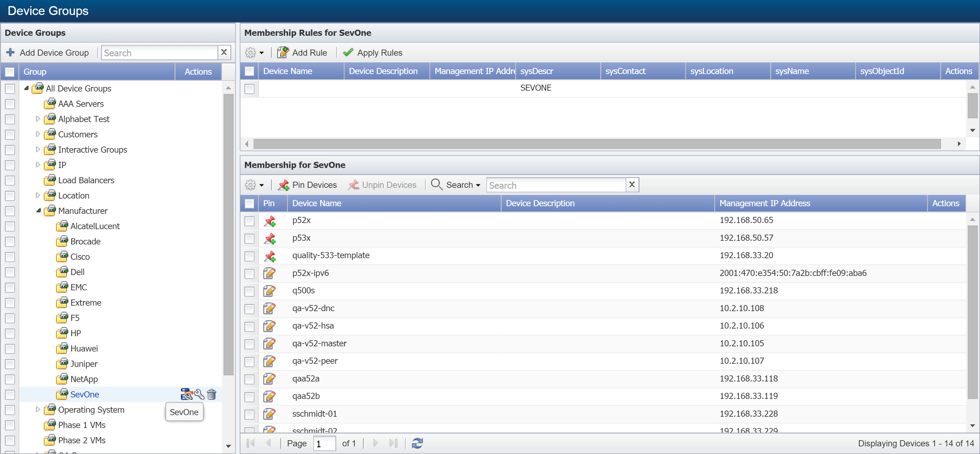Click the rule icon for qa-v52-dnc

point(269,308)
